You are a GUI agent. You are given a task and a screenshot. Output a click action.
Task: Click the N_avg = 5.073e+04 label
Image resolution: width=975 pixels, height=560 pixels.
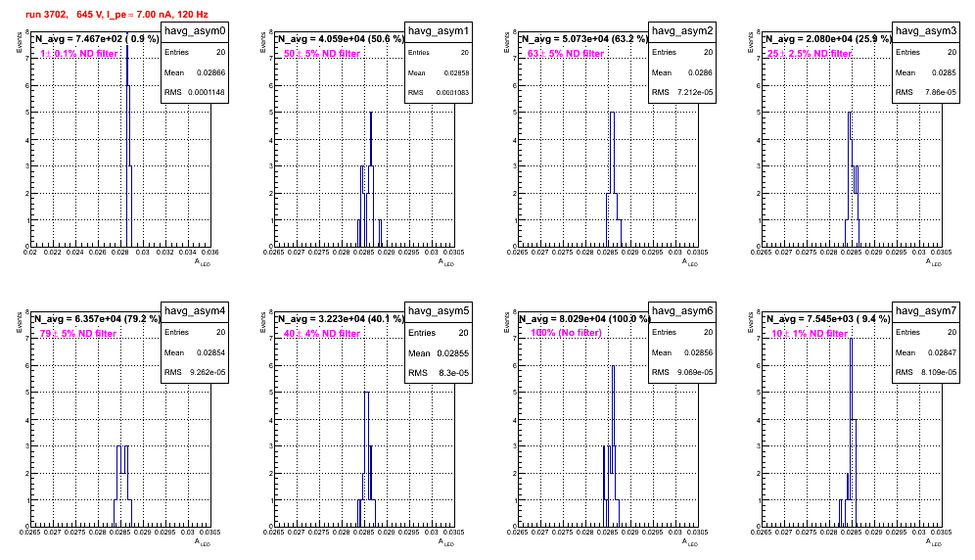(584, 38)
